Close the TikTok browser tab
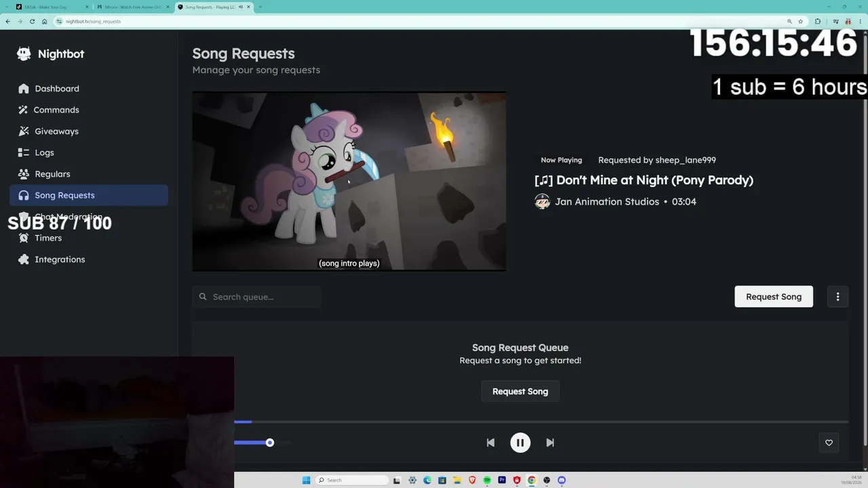This screenshot has height=488, width=868. point(87,7)
